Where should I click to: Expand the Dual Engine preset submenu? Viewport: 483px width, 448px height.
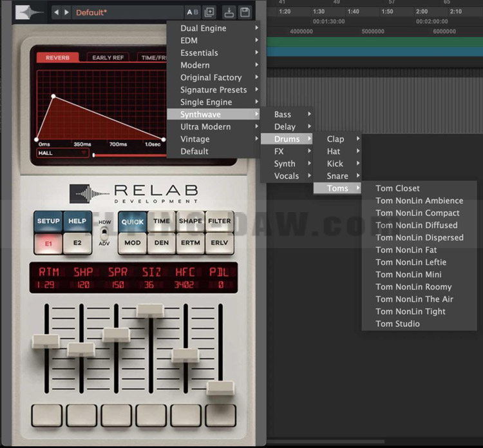click(214, 28)
